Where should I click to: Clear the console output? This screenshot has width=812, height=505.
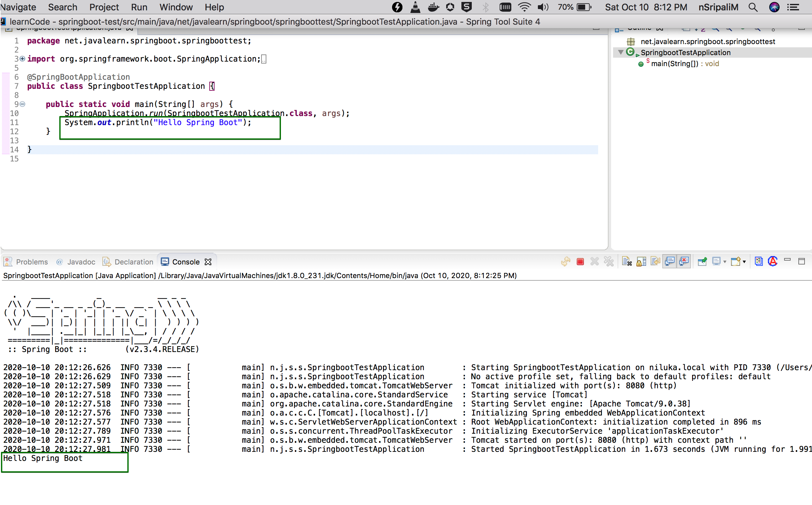click(x=627, y=262)
